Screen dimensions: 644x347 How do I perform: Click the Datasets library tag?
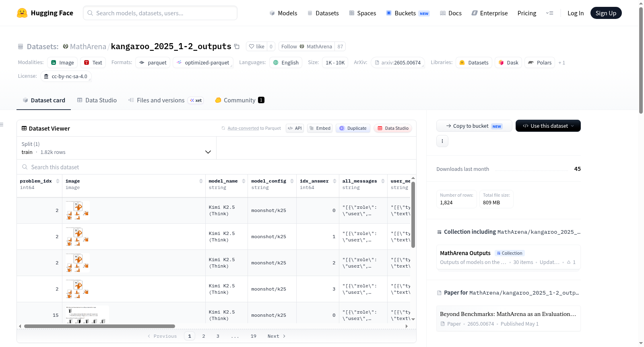[x=474, y=62]
